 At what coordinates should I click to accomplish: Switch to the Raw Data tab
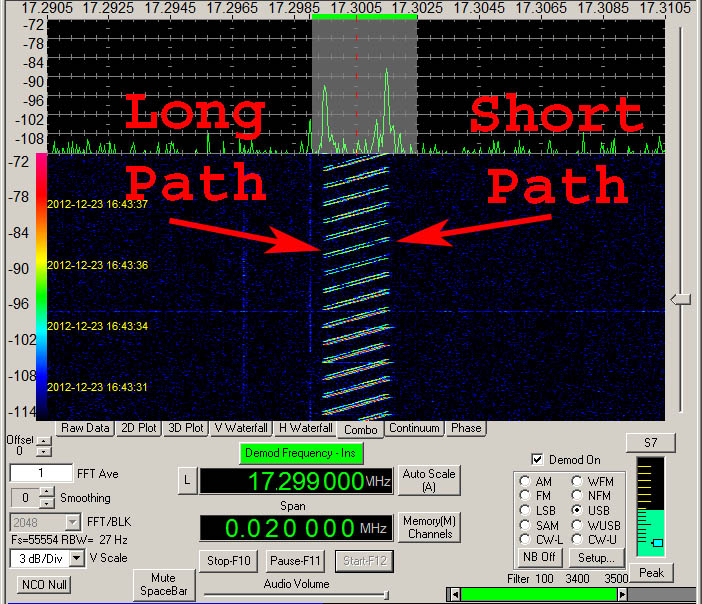pos(85,428)
